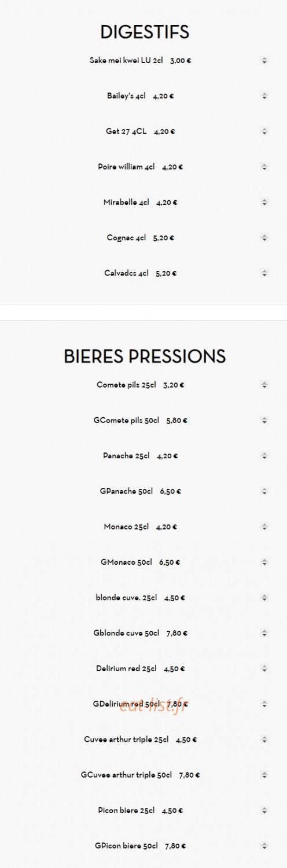Click the stepper icon for Comete pils 25cl
The height and width of the screenshot is (868, 287).
click(264, 384)
